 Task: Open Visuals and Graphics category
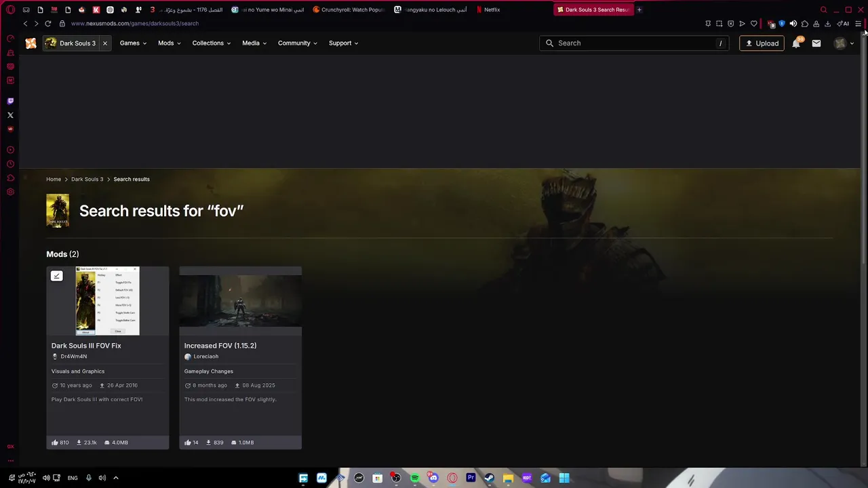[78, 371]
